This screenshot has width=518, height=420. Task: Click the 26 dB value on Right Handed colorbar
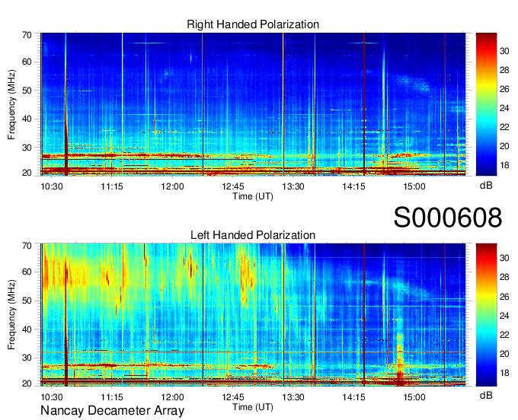click(x=504, y=89)
